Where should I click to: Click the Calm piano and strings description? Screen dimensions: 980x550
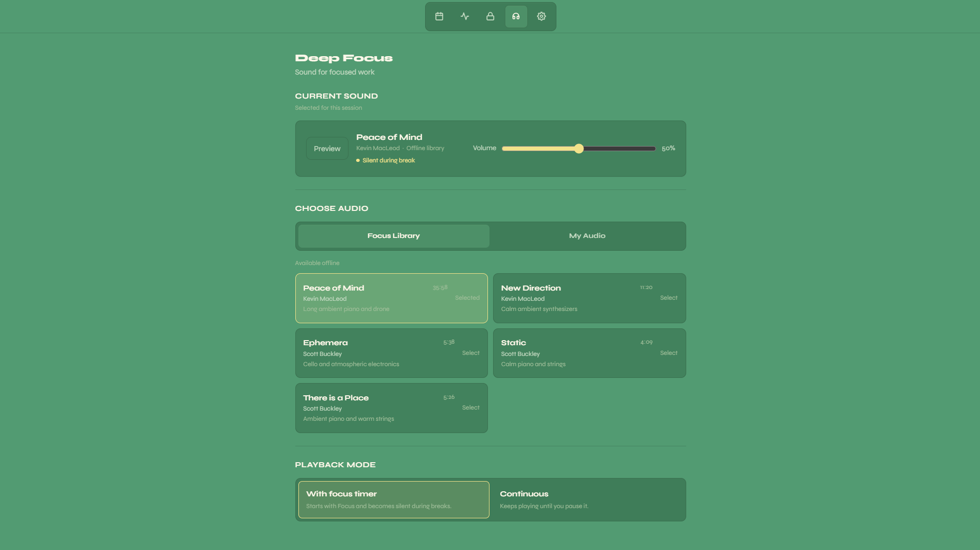[x=533, y=364]
